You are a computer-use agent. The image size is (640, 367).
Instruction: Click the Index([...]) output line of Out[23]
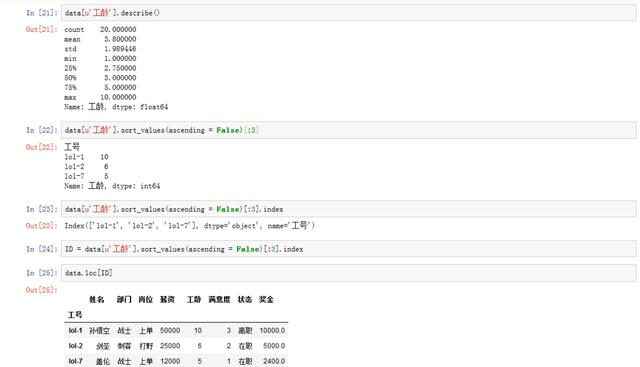pos(189,225)
